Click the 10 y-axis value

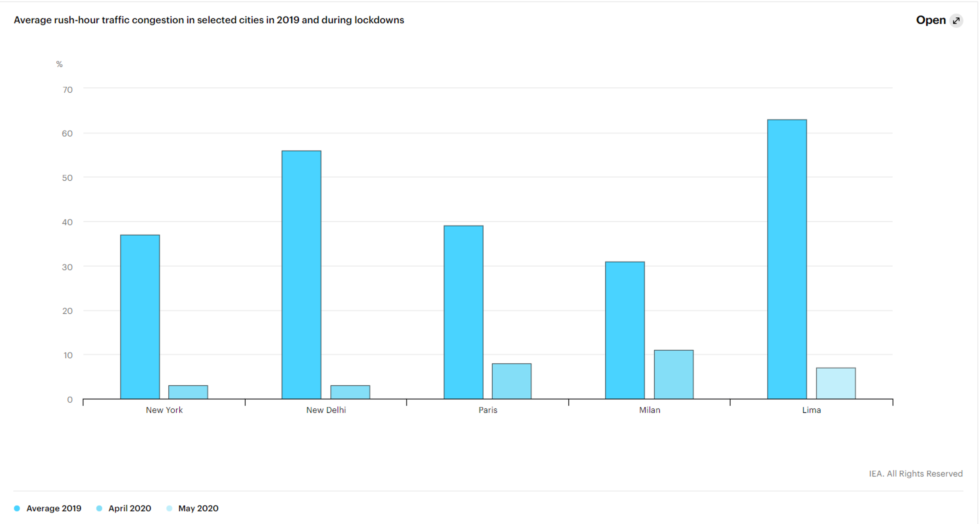[68, 355]
